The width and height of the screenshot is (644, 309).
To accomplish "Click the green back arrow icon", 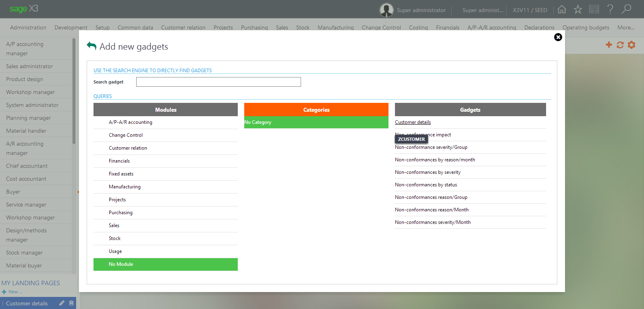I will tap(91, 46).
